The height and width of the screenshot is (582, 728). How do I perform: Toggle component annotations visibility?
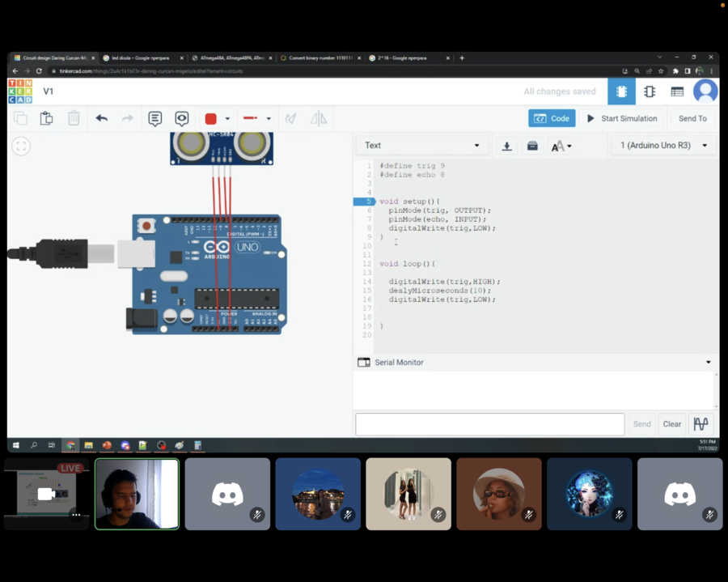pyautogui.click(x=181, y=118)
